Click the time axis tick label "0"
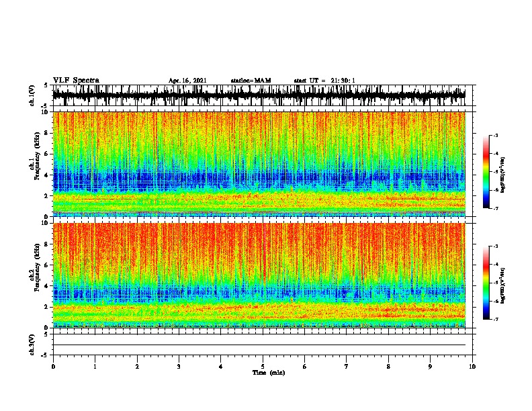Image resolution: width=532 pixels, height=411 pixels. coord(53,367)
